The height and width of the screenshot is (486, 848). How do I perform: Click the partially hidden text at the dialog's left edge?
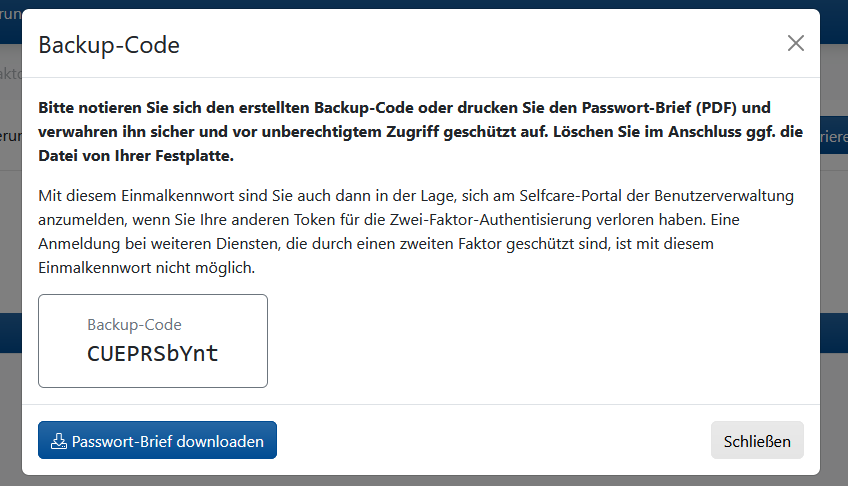point(10,136)
